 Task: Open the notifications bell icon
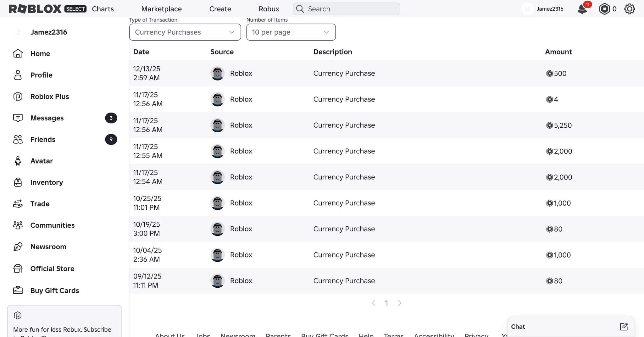pos(582,9)
